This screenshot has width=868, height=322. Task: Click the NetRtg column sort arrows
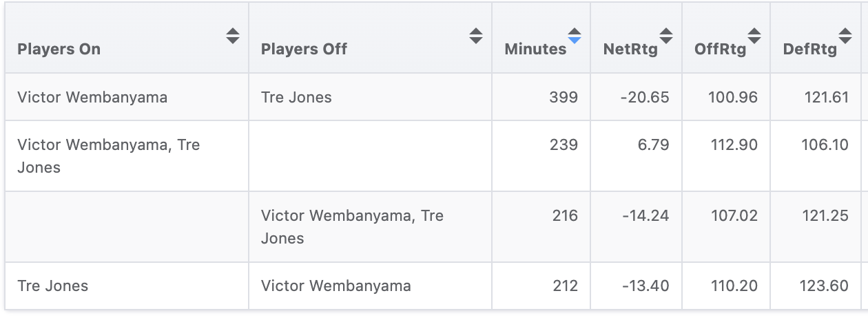tap(666, 36)
